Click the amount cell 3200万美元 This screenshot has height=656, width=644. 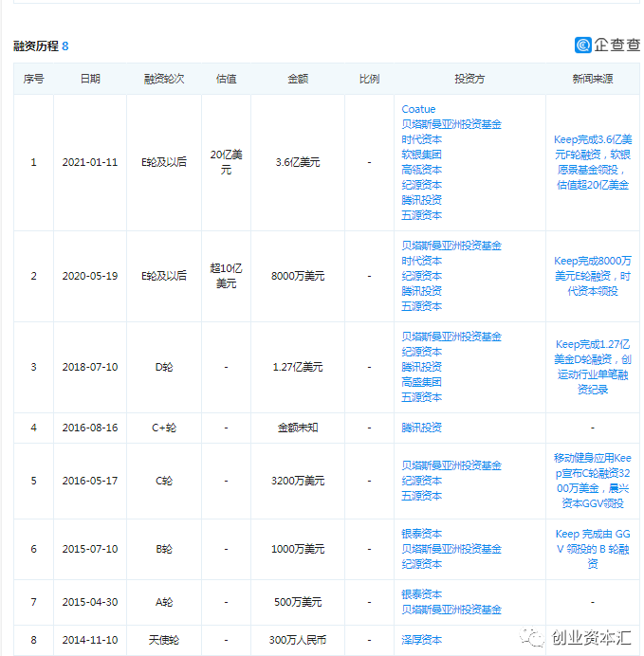pos(298,481)
